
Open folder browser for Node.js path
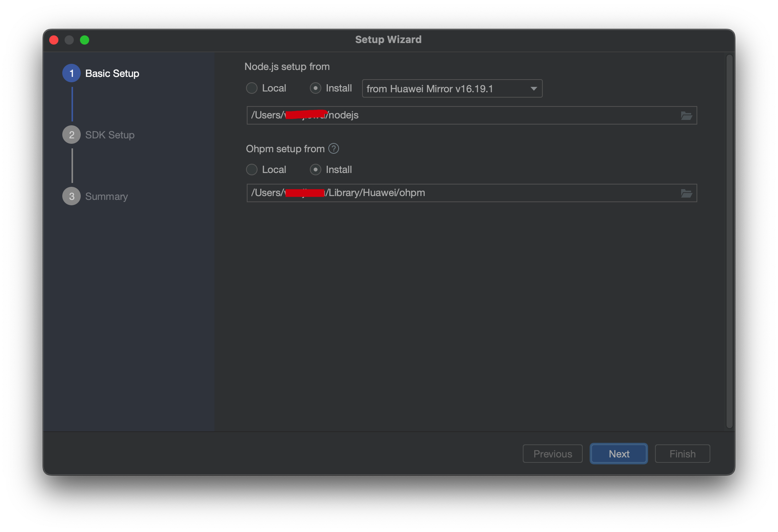click(686, 116)
